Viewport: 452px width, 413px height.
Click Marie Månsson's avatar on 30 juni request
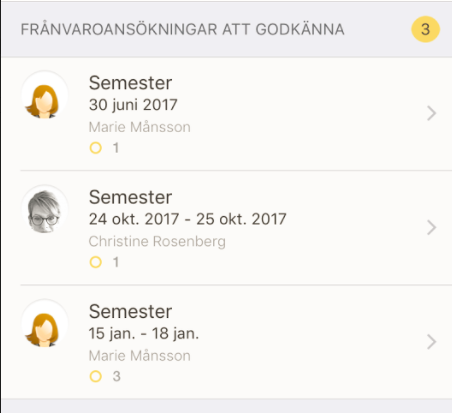tap(44, 95)
